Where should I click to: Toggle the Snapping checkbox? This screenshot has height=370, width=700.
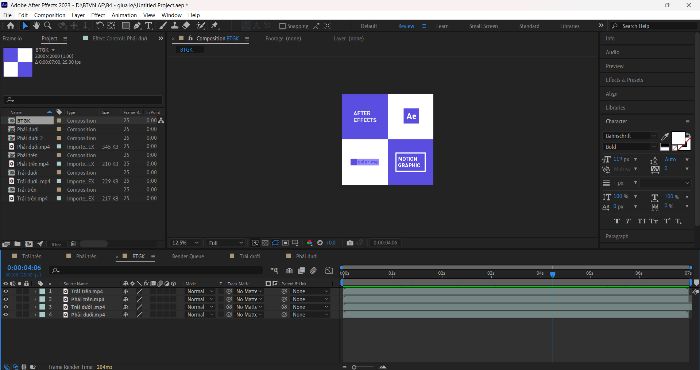click(x=282, y=26)
